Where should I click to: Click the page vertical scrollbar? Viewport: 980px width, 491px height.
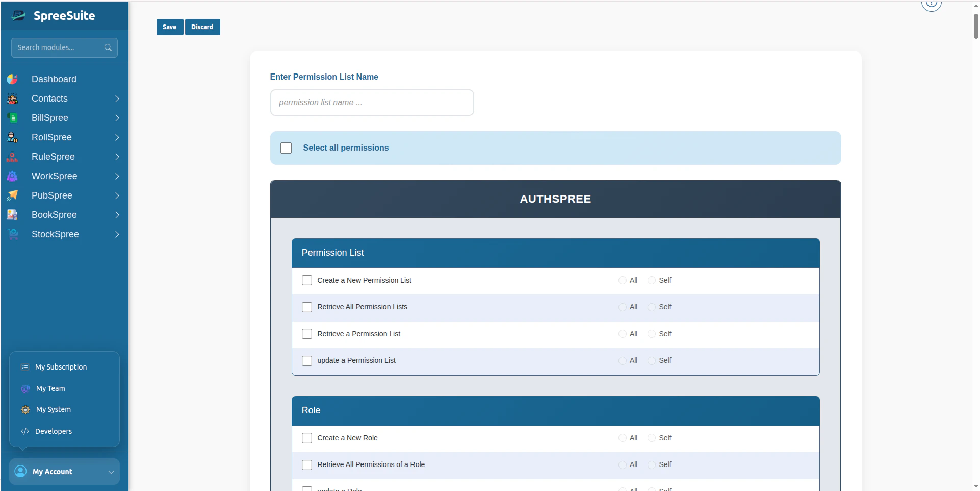975,26
